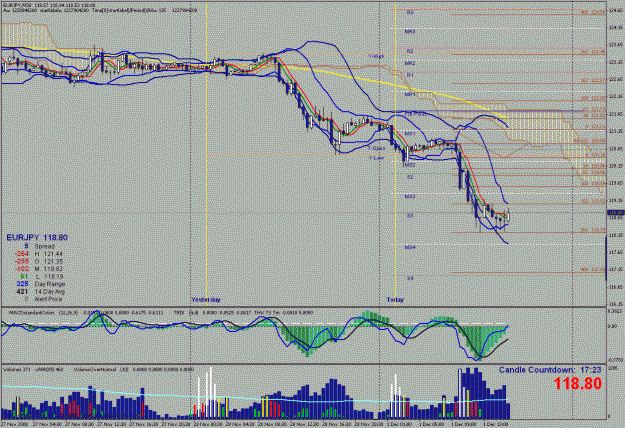This screenshot has width=625, height=428.
Task: Select the S3 pivot level label
Action: pyautogui.click(x=410, y=216)
